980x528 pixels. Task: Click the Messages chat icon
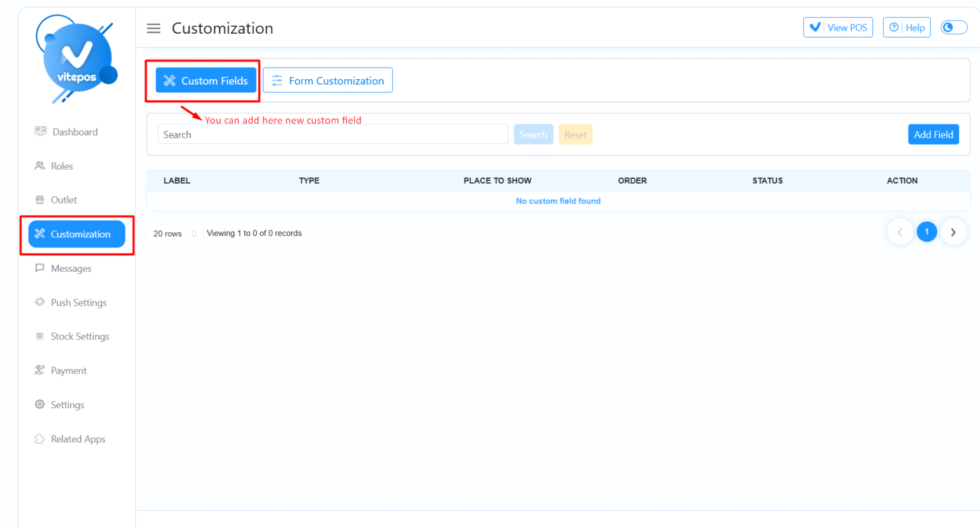point(40,268)
